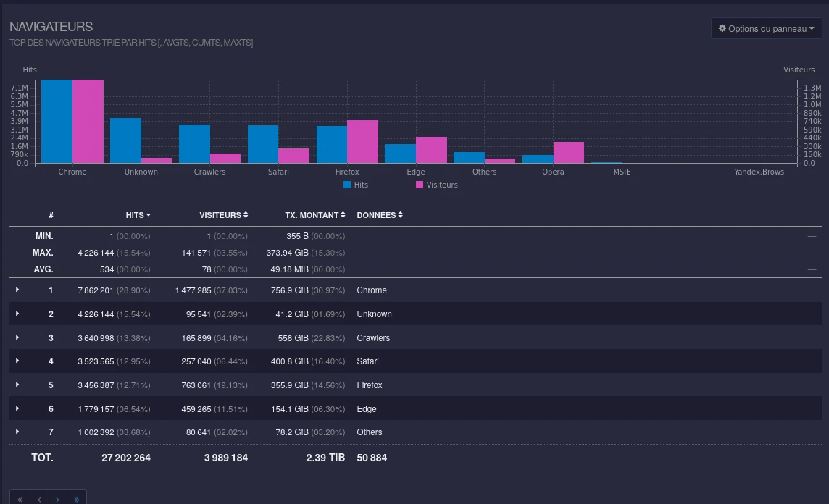The image size is (829, 504).
Task: Jump to last page double-right arrow
Action: pyautogui.click(x=77, y=499)
